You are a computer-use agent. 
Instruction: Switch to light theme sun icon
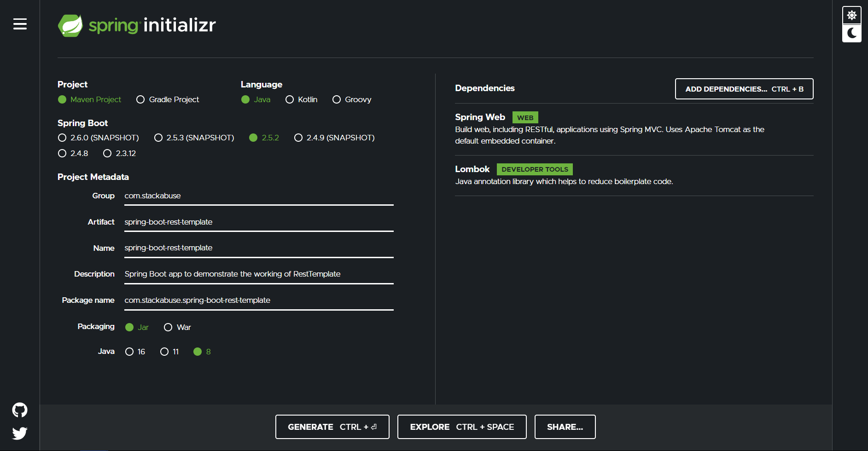tap(851, 15)
